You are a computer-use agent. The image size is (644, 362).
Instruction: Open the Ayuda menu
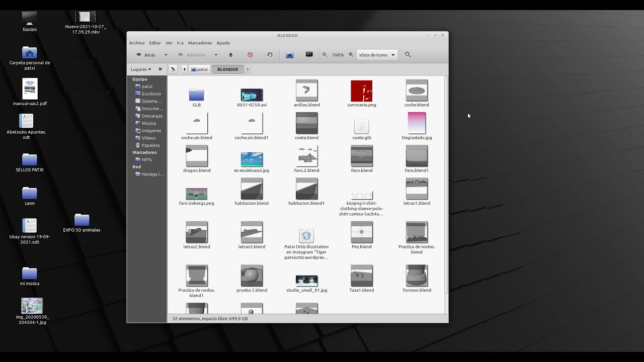coord(223,43)
